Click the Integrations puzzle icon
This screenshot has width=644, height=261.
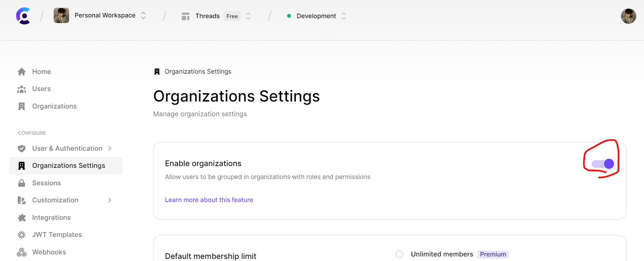click(x=22, y=218)
